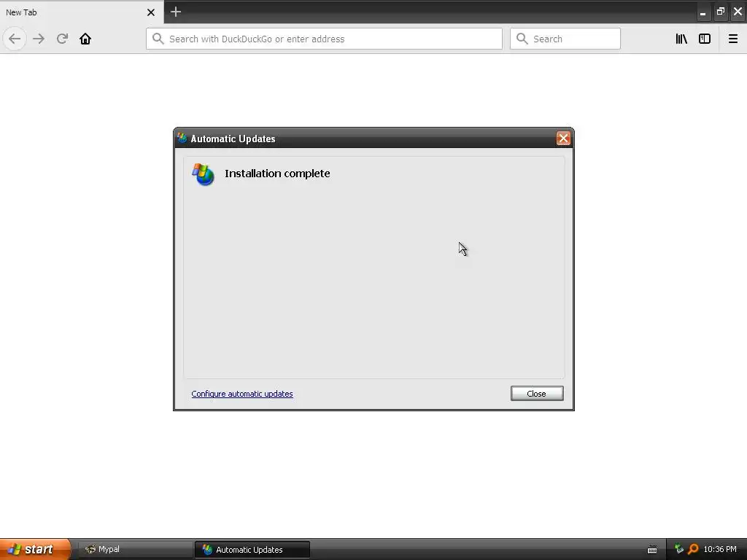Image resolution: width=747 pixels, height=560 pixels.
Task: Restore down the browser window
Action: point(720,12)
